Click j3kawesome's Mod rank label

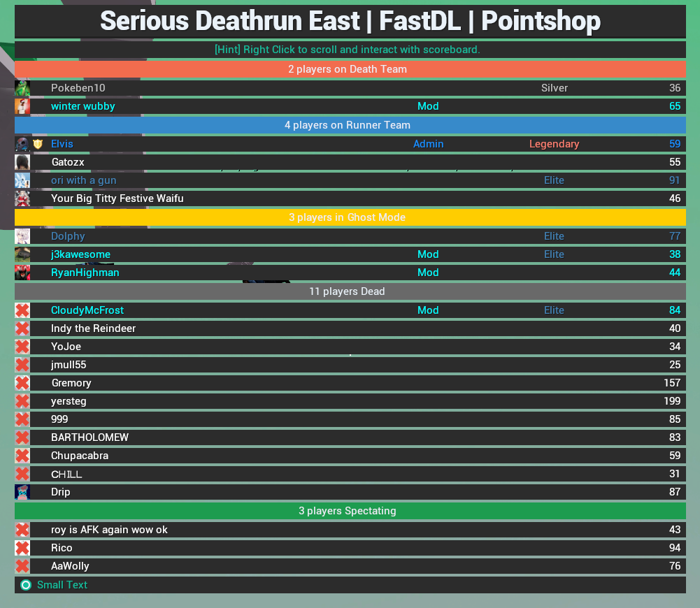(x=428, y=254)
